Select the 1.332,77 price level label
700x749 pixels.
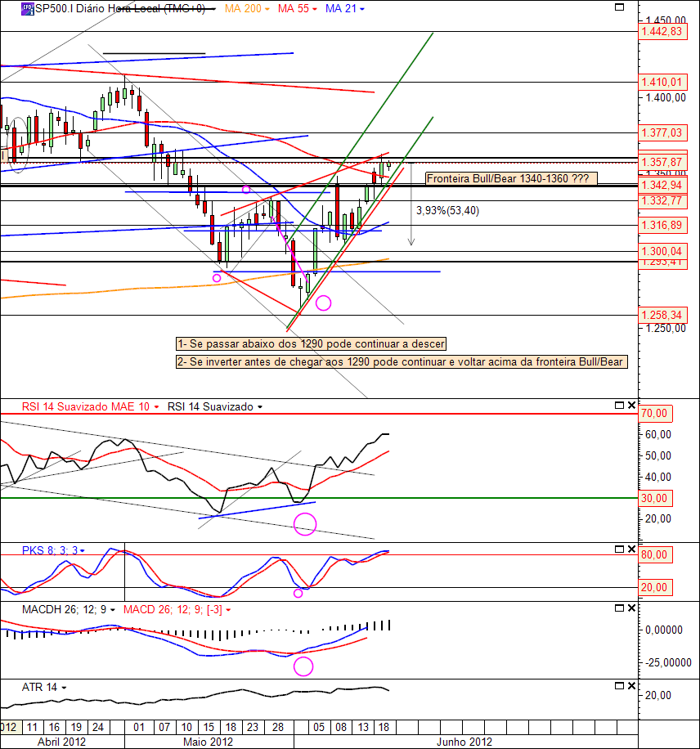click(662, 200)
